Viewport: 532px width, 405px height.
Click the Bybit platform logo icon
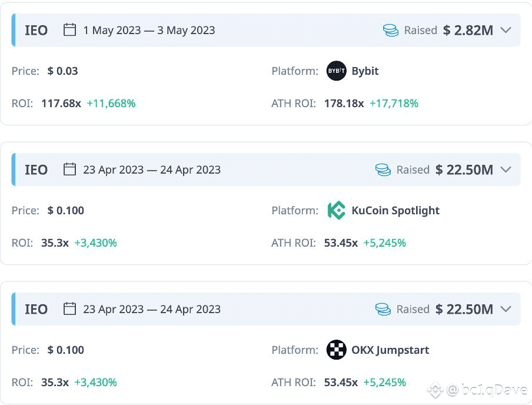337,71
